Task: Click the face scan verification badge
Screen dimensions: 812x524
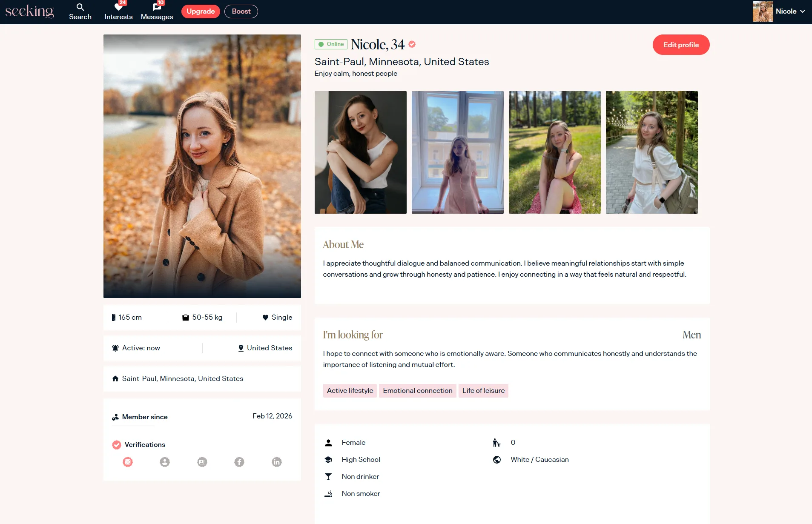Action: tap(128, 462)
